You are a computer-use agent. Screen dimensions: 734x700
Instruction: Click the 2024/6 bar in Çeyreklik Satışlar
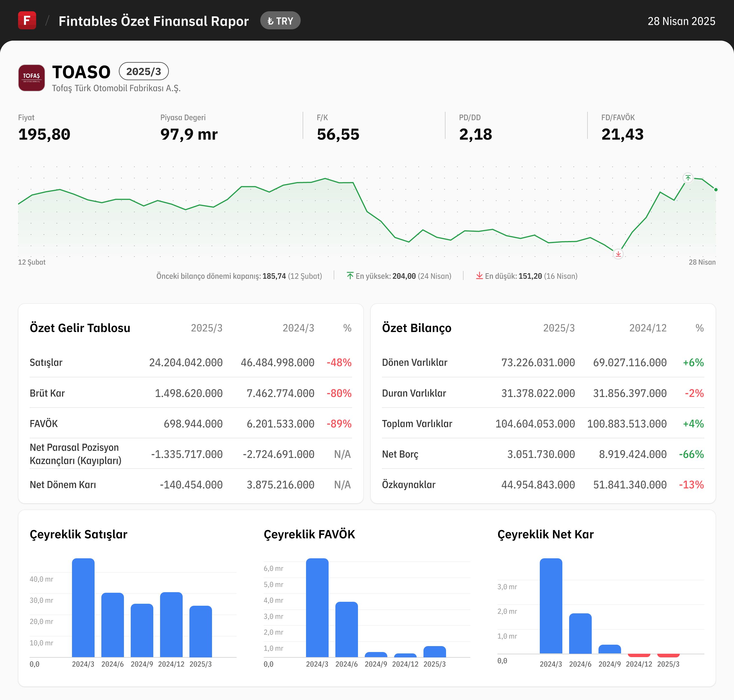(x=113, y=625)
